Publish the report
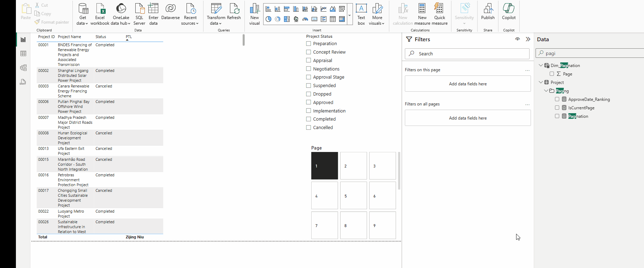Viewport: 644px width, 268px height. [x=488, y=12]
